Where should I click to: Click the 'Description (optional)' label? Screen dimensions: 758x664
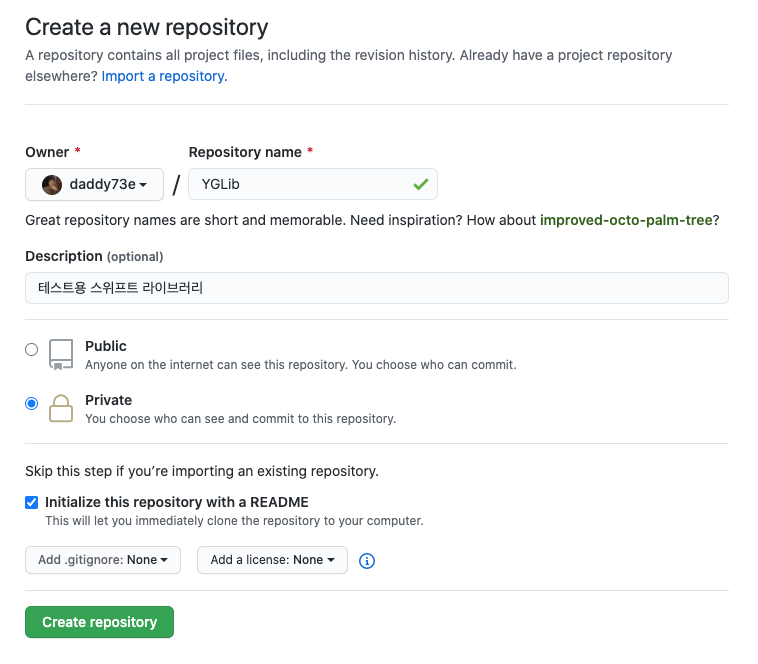(x=94, y=256)
